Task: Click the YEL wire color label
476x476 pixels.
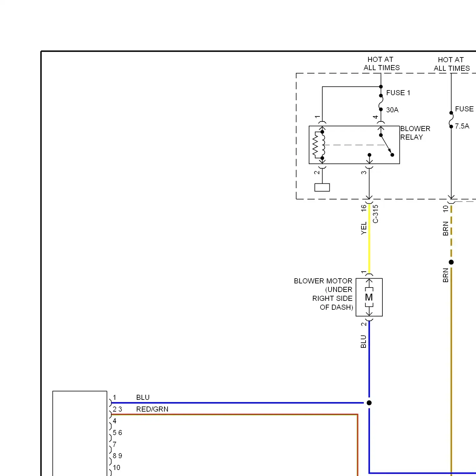Action: 364,228
